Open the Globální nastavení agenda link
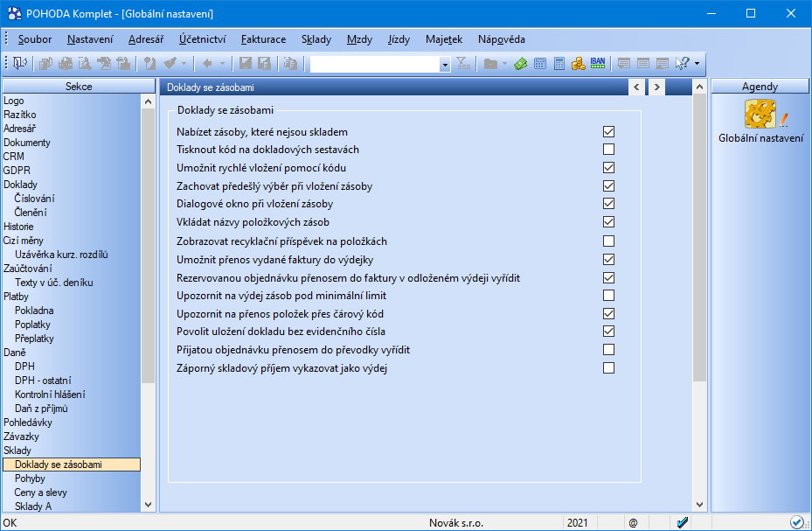Viewport: 812px width, 531px height. pyautogui.click(x=760, y=138)
